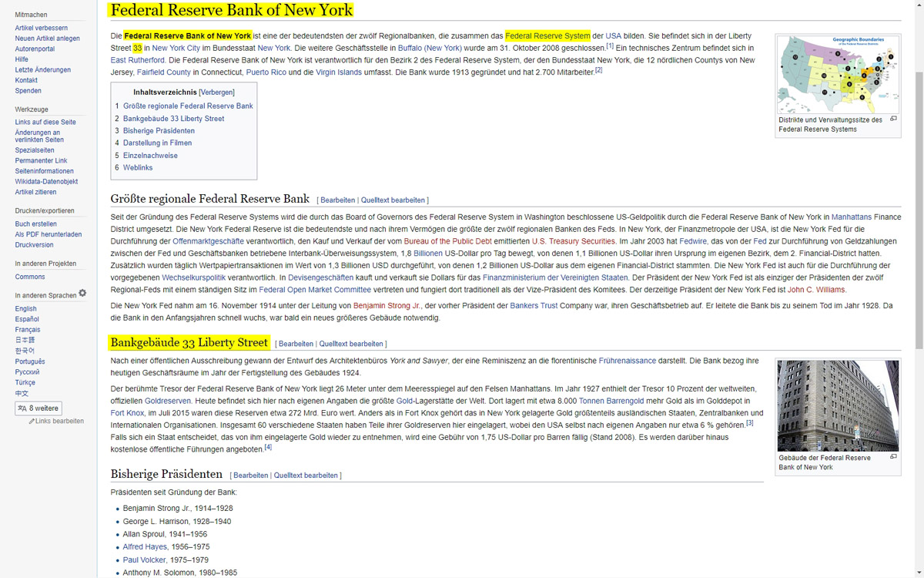
Task: Open 'Letzte Änderungen' in sidebar
Action: [x=42, y=69]
